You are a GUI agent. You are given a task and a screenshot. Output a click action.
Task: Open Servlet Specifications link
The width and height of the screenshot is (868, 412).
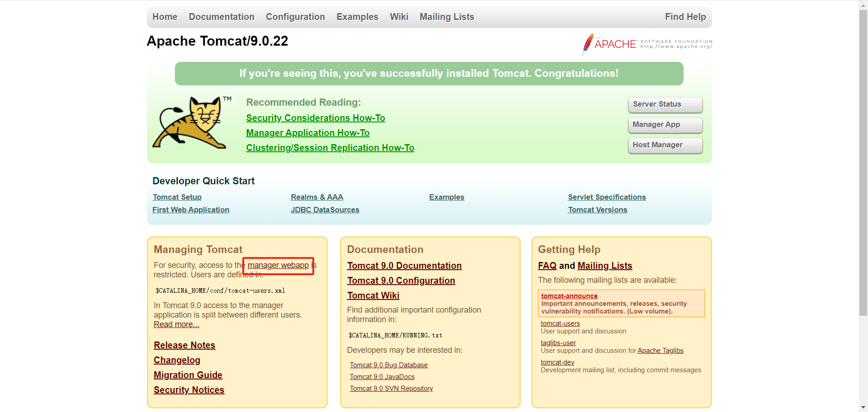click(x=607, y=197)
